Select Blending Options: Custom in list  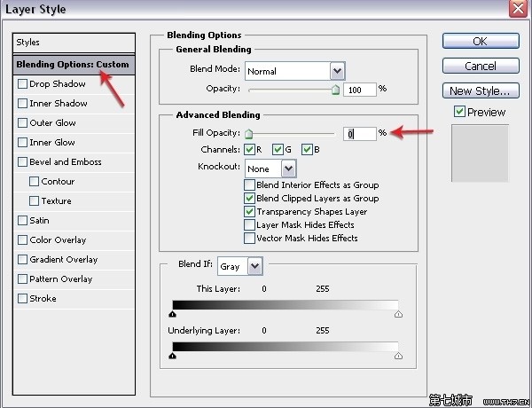point(74,65)
